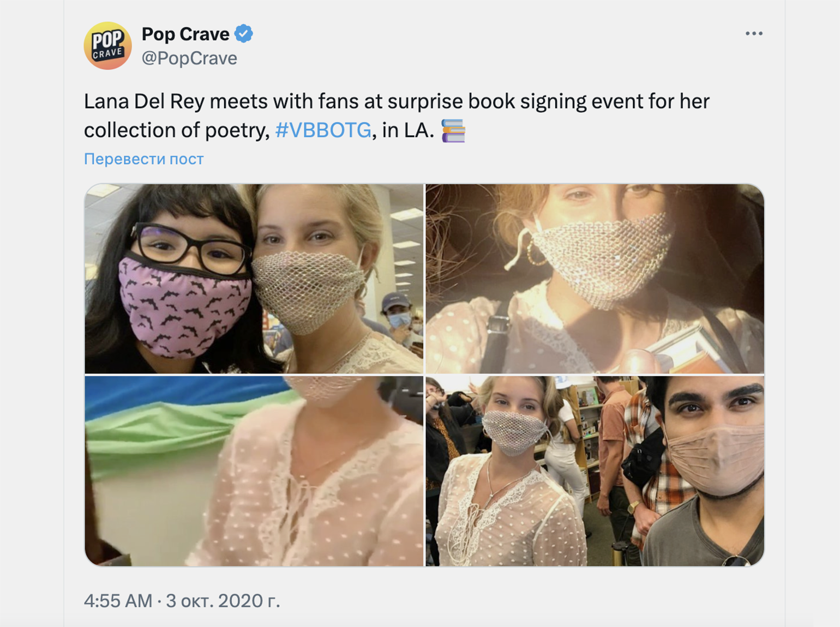This screenshot has width=840, height=627.
Task: Click the #VBBOTG hashtag
Action: (x=323, y=130)
